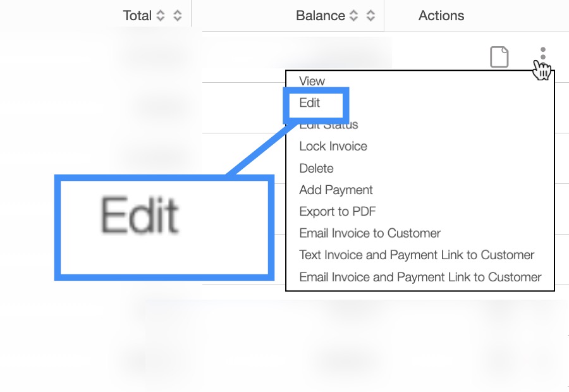
Task: Click the first sort arrows beside Total
Action: [161, 16]
